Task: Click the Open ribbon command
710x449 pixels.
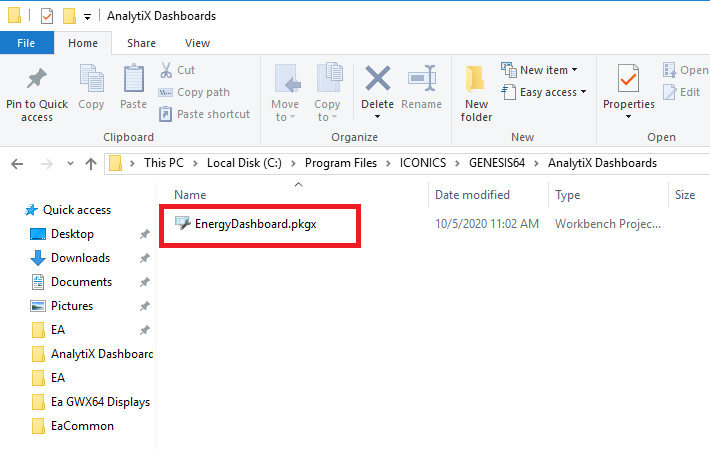Action: [x=686, y=70]
